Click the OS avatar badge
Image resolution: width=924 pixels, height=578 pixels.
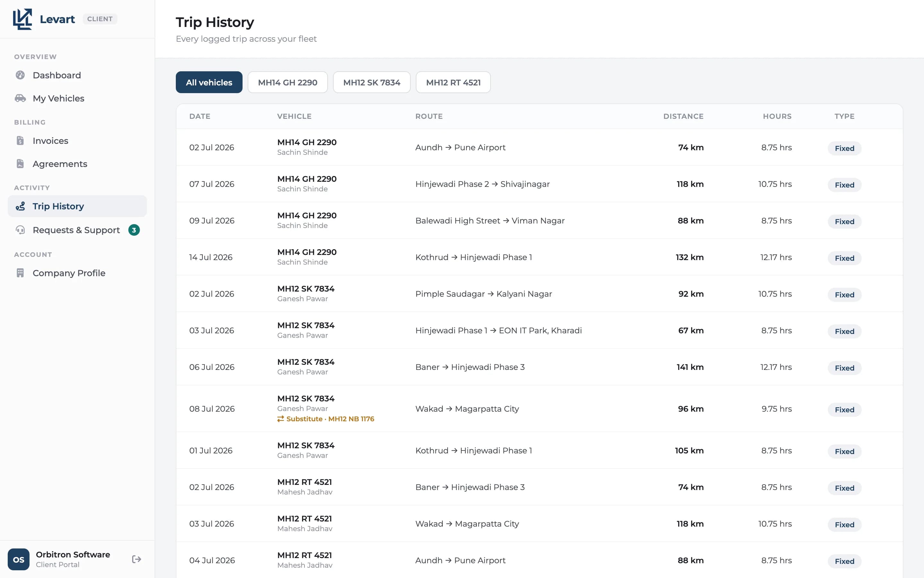click(18, 559)
